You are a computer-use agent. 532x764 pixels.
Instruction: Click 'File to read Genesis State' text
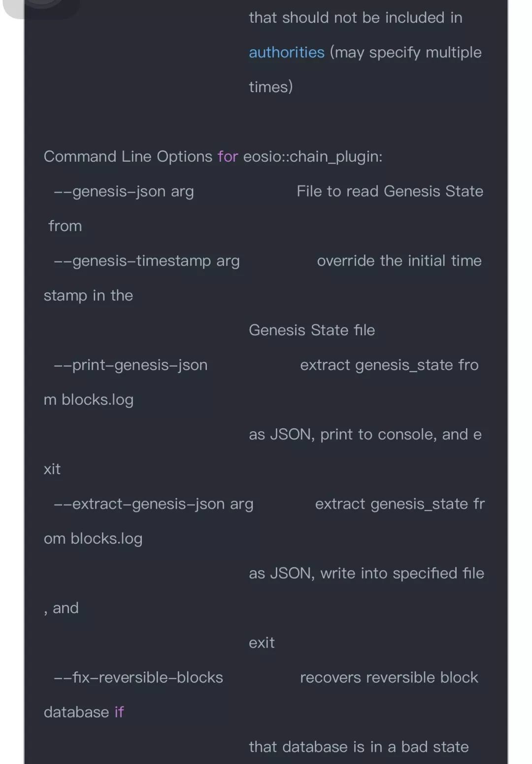click(390, 191)
